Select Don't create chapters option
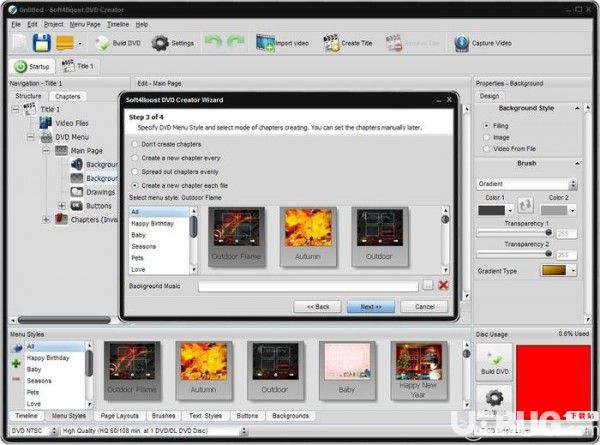 tap(135, 144)
